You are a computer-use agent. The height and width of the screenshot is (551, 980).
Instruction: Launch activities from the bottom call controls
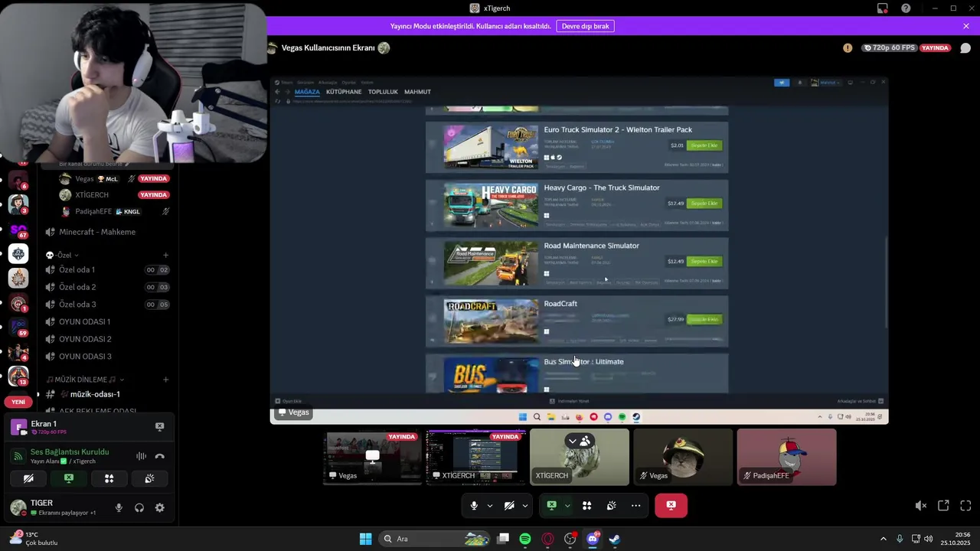tap(587, 506)
